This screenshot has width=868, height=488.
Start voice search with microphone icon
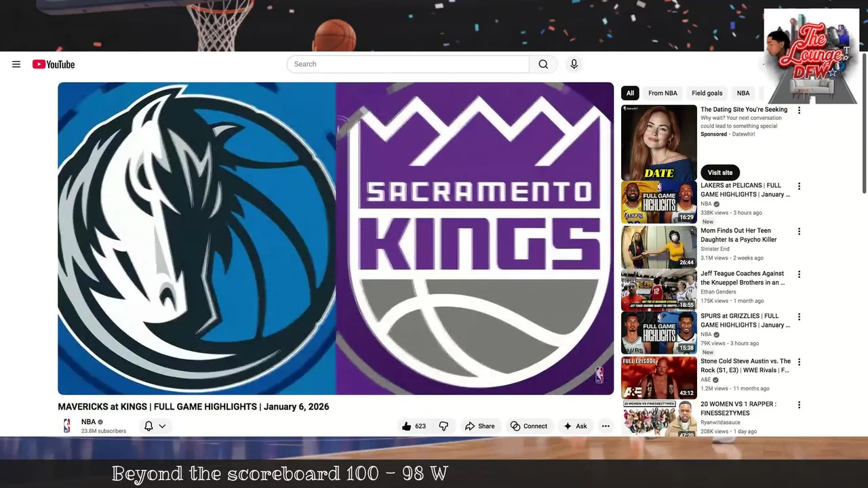(574, 64)
